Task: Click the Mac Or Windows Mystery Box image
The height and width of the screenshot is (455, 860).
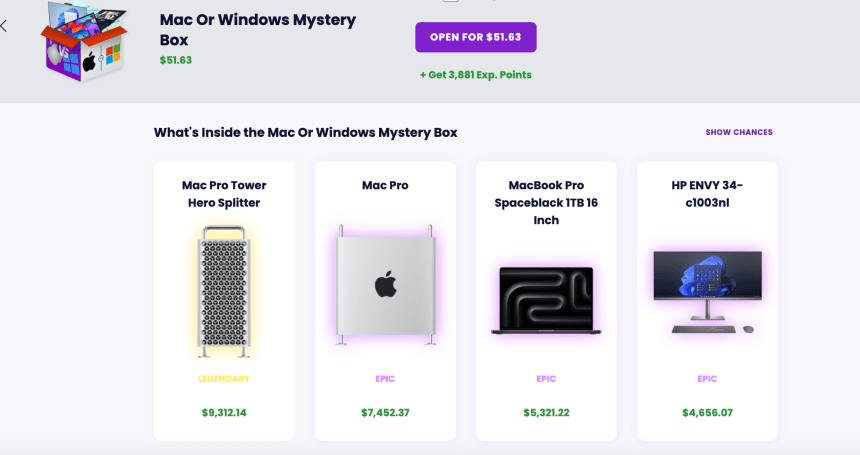Action: 84,42
